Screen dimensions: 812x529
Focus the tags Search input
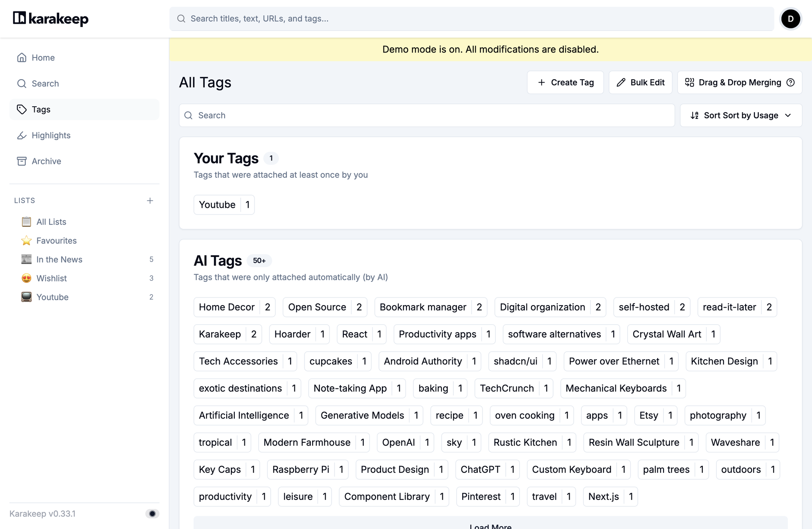[x=427, y=116]
